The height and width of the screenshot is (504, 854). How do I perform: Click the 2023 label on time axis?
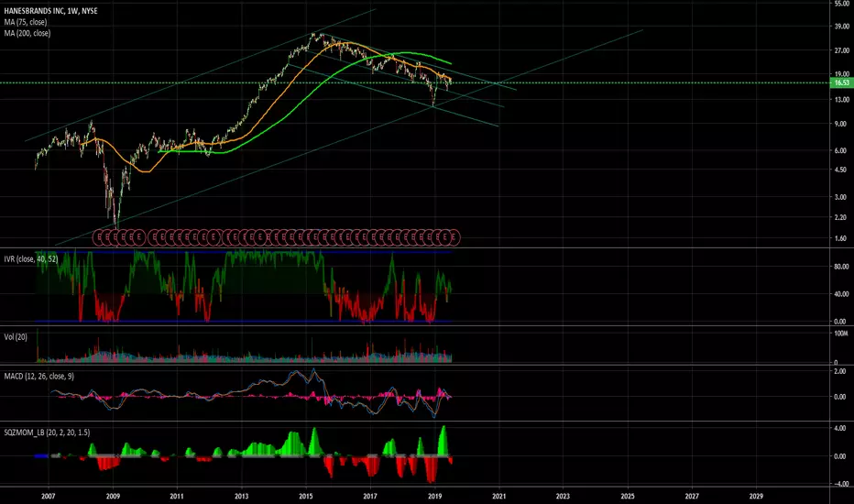(563, 497)
